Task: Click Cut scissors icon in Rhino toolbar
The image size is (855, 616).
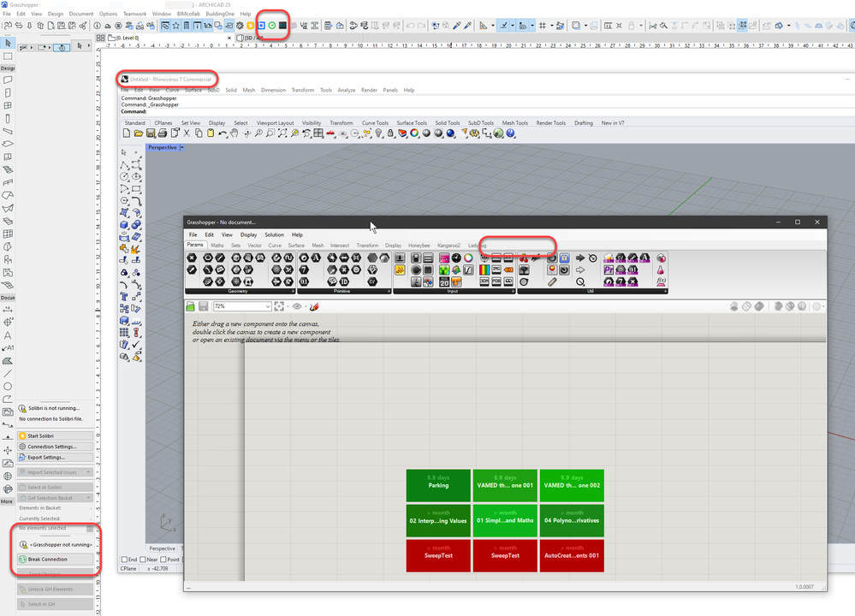Action: coord(187,133)
